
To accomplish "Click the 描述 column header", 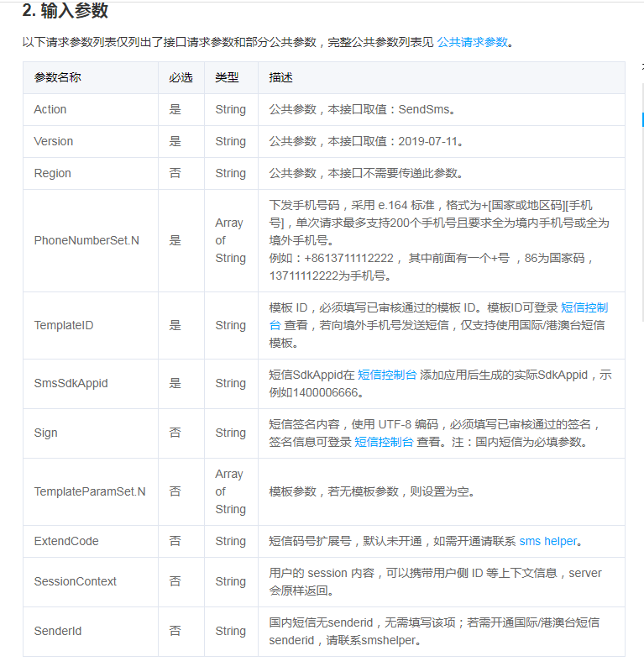I will (x=280, y=77).
